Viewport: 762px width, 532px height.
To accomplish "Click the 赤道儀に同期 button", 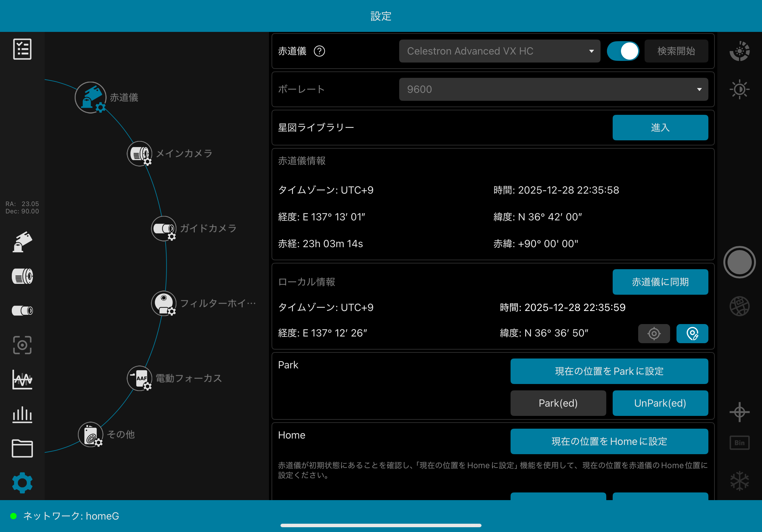I will point(660,282).
